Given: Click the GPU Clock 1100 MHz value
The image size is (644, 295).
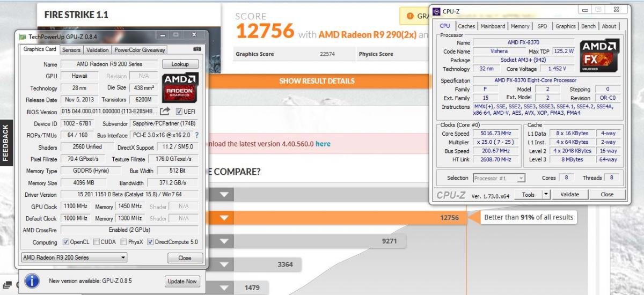Looking at the screenshot, I should [x=75, y=206].
